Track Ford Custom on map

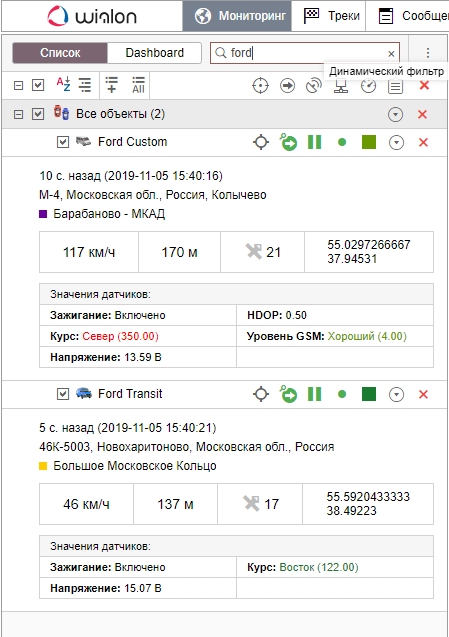tap(261, 143)
